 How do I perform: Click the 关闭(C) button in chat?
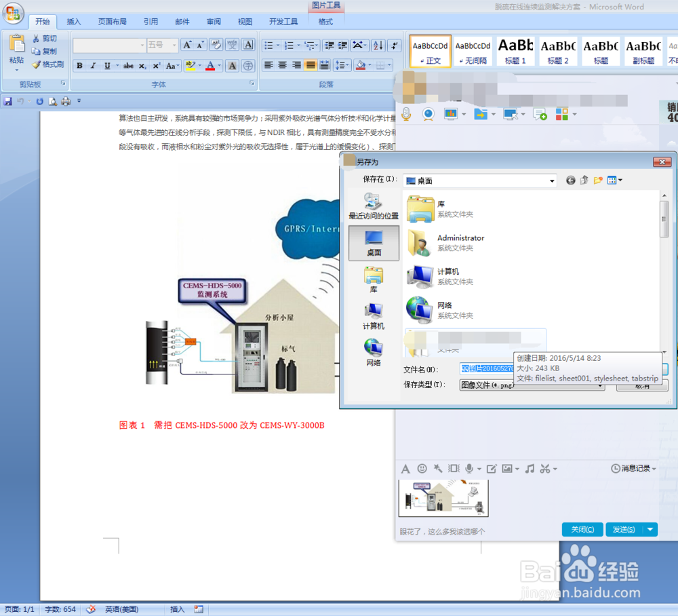(x=582, y=529)
